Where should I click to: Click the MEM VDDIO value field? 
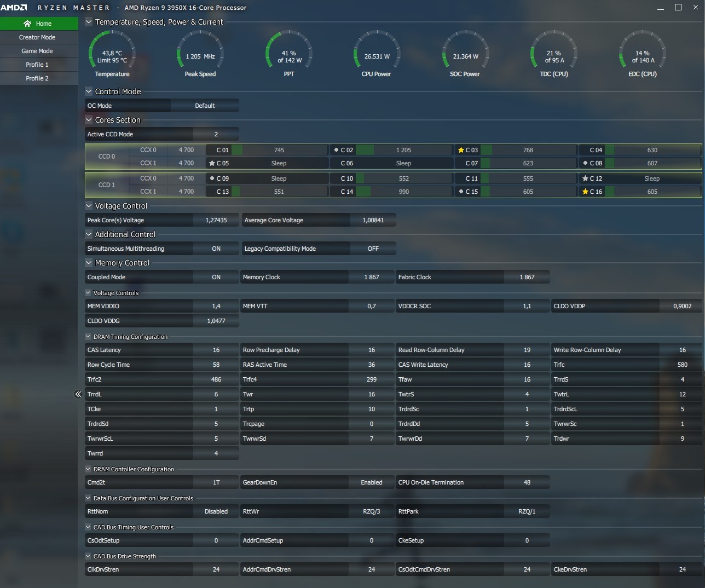pyautogui.click(x=216, y=306)
